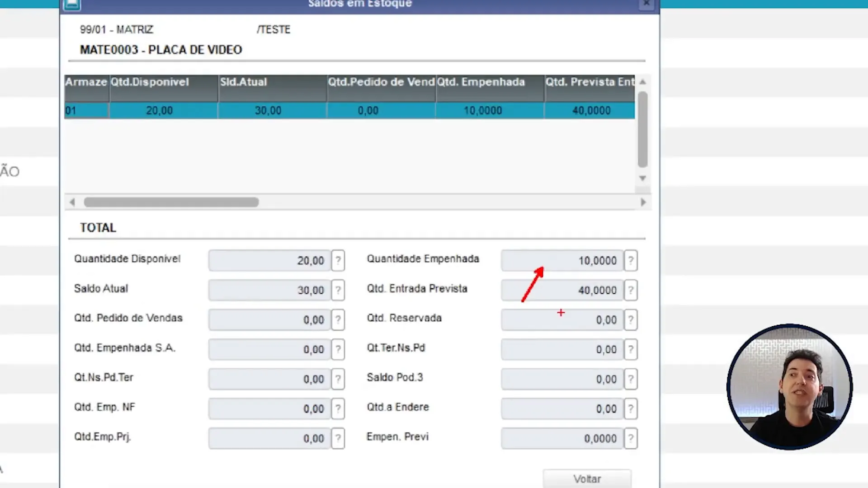The image size is (868, 488).
Task: Click help icon beside Quantidade Empenhada
Action: pyautogui.click(x=631, y=261)
